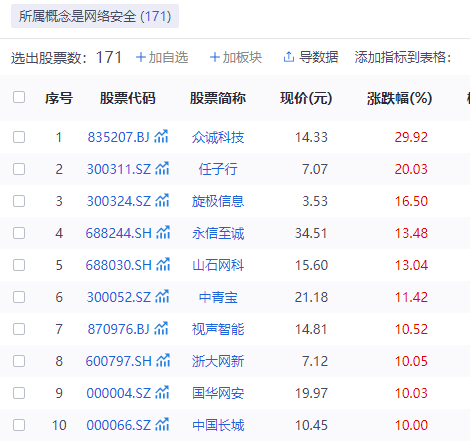Image resolution: width=470 pixels, height=444 pixels.
Task: Open the 中国长城 stock name link
Action: click(x=218, y=425)
